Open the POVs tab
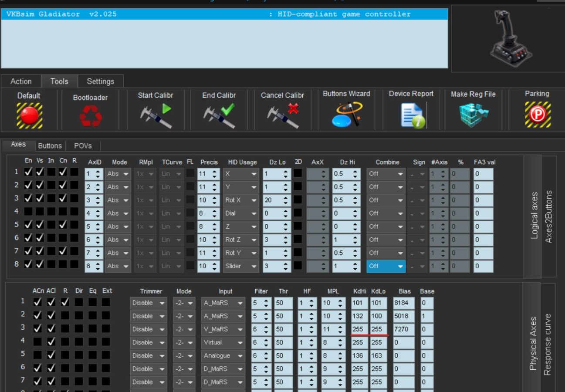 [x=83, y=146]
